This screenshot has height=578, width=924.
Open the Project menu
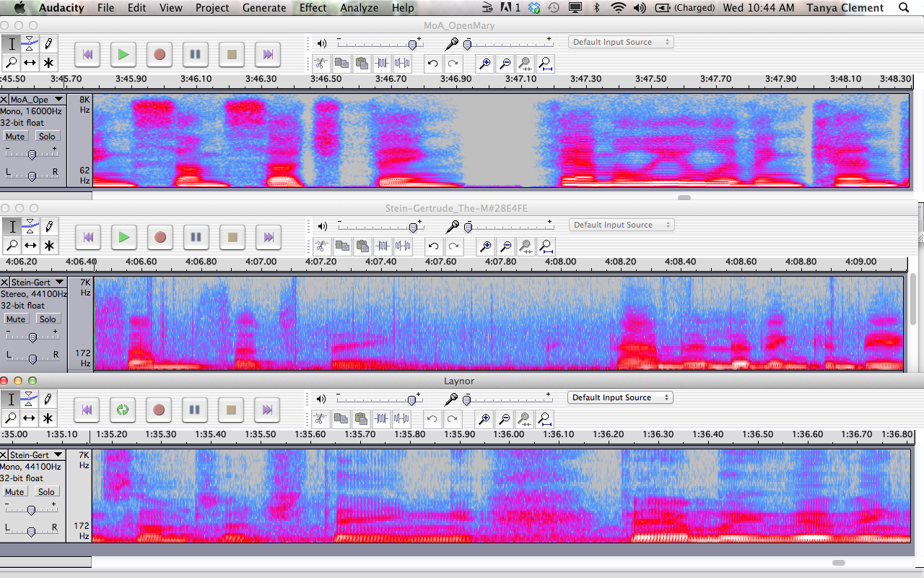click(x=212, y=8)
